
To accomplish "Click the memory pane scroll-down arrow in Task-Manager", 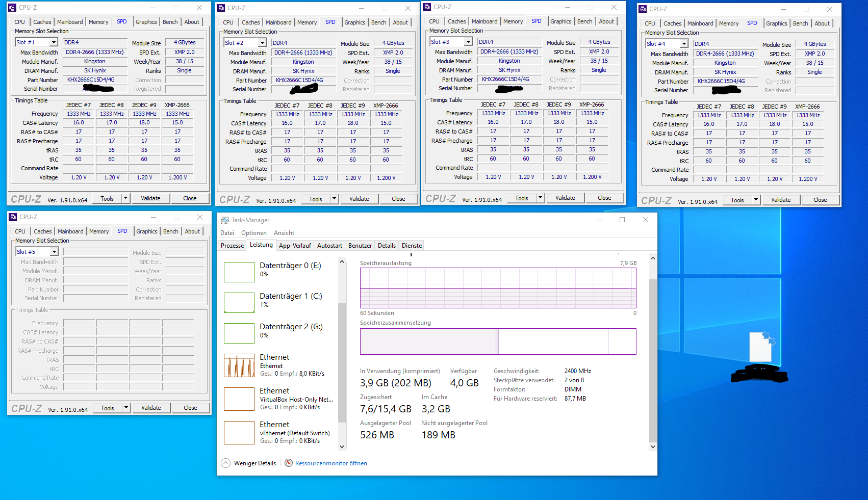I will tap(653, 446).
